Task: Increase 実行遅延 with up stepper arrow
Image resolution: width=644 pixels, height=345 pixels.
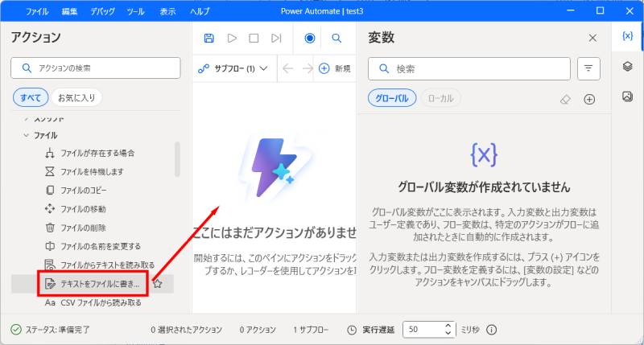Action: coord(448,326)
